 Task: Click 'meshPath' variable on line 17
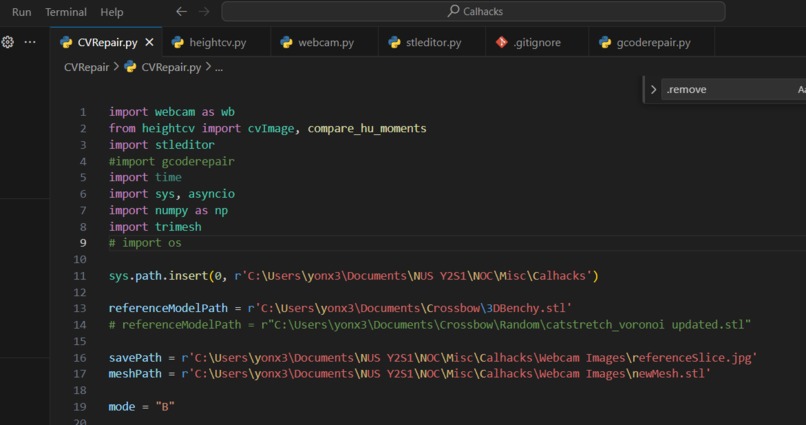(x=135, y=374)
